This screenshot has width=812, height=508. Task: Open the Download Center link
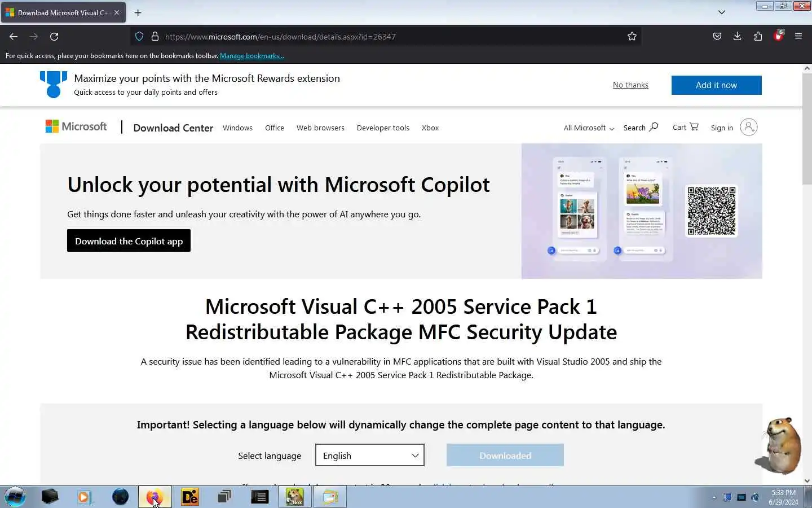click(173, 128)
